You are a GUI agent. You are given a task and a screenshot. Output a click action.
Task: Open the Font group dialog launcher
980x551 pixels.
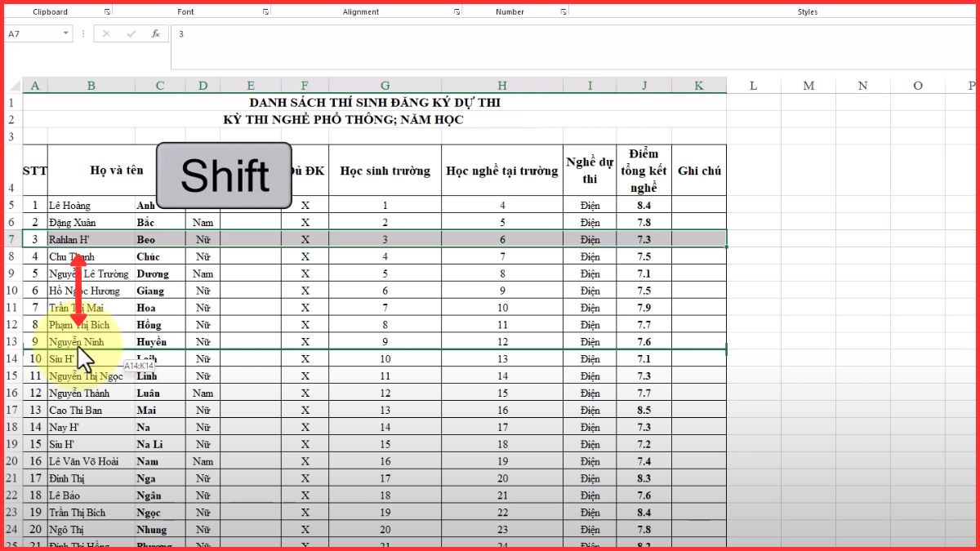click(265, 12)
